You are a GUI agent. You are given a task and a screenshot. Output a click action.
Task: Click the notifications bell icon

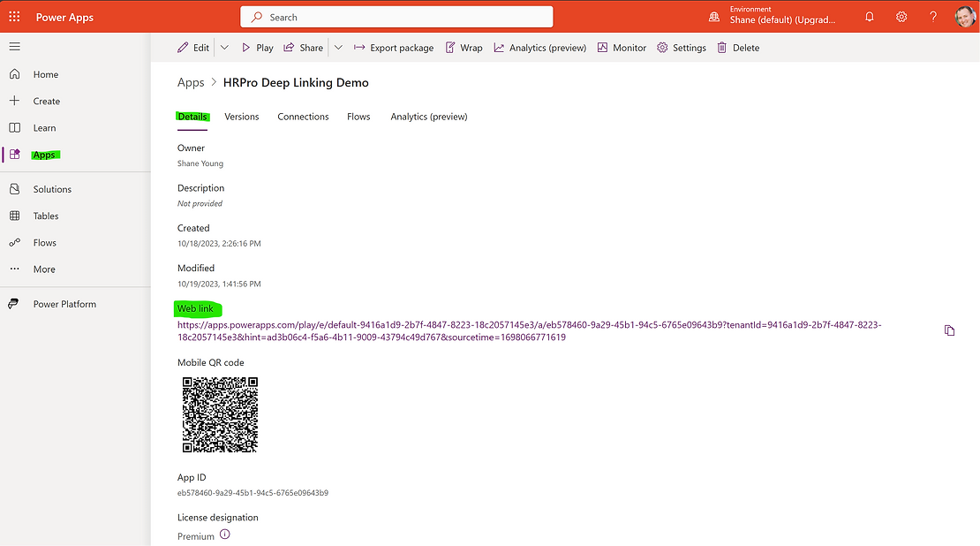point(870,17)
